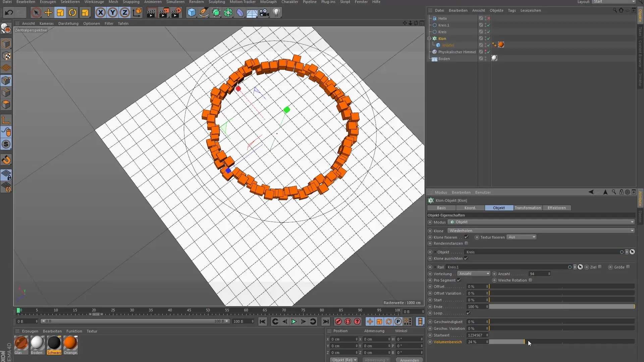The image size is (644, 362).
Task: Enable Rail Größe checkbox
Action: click(x=628, y=267)
